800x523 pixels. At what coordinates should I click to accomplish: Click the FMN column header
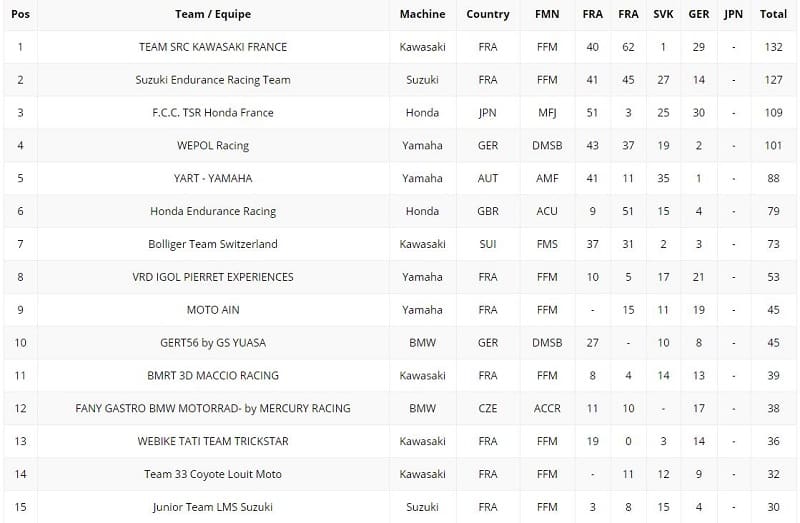click(547, 14)
